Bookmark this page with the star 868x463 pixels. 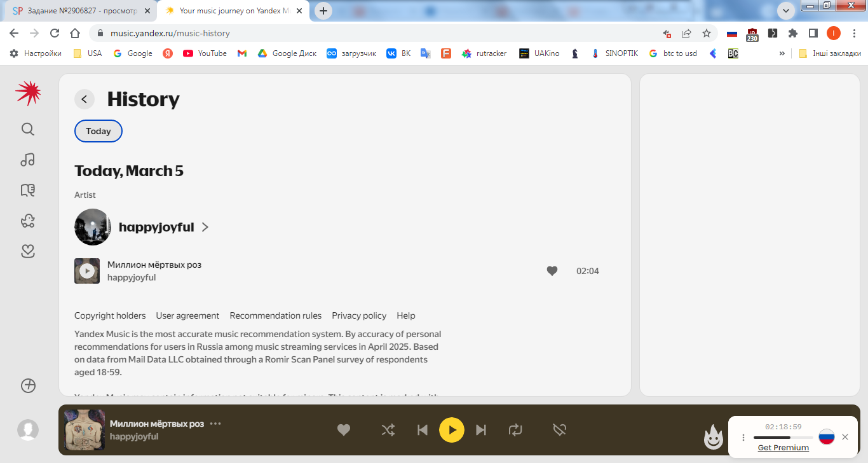tap(706, 33)
